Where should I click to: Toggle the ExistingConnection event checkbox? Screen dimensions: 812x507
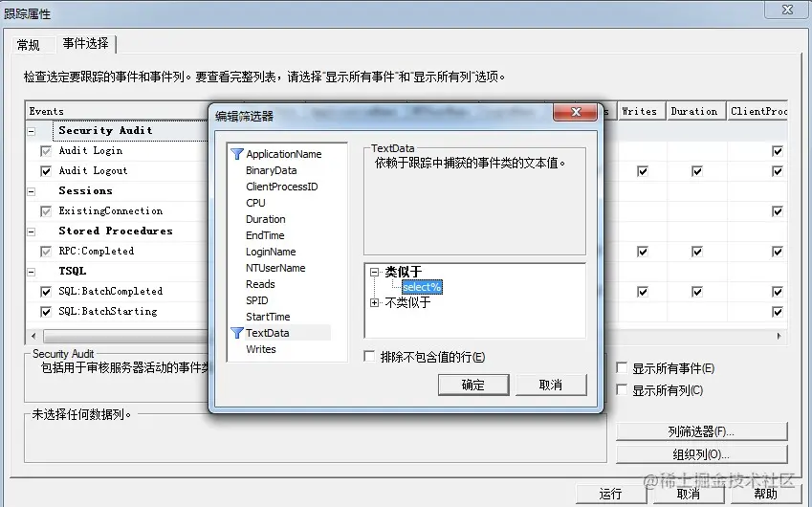tap(46, 211)
